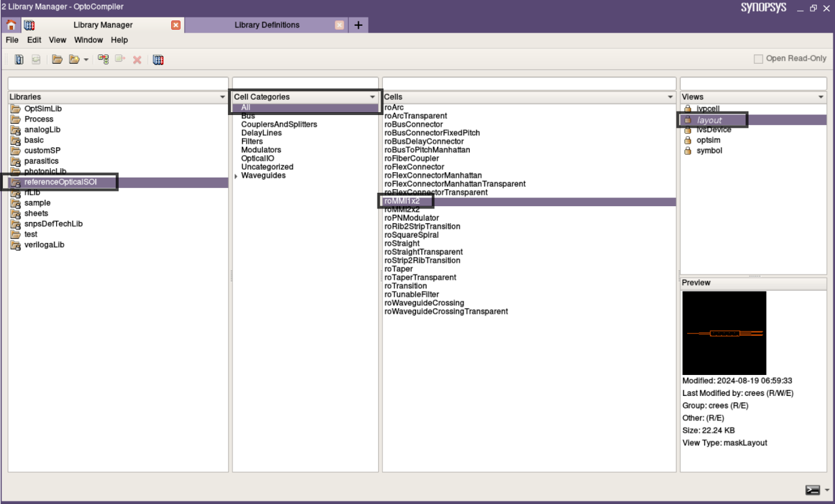Select the sample library folder icon
Image resolution: width=835 pixels, height=504 pixels.
(x=16, y=203)
